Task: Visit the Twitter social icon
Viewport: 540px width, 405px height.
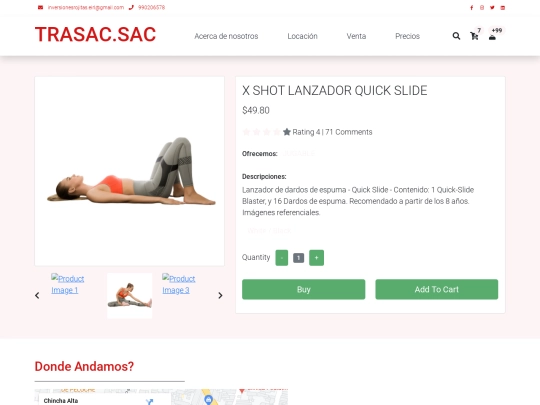Action: tap(492, 8)
